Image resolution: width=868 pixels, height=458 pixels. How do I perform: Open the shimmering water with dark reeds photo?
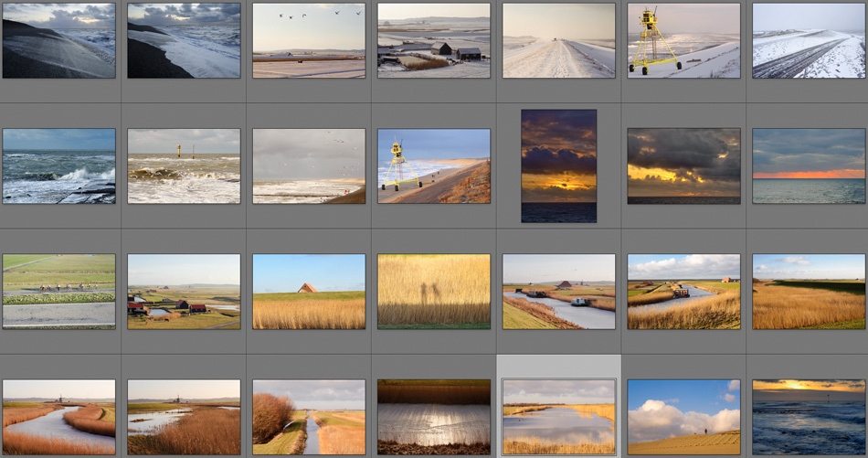point(434,417)
